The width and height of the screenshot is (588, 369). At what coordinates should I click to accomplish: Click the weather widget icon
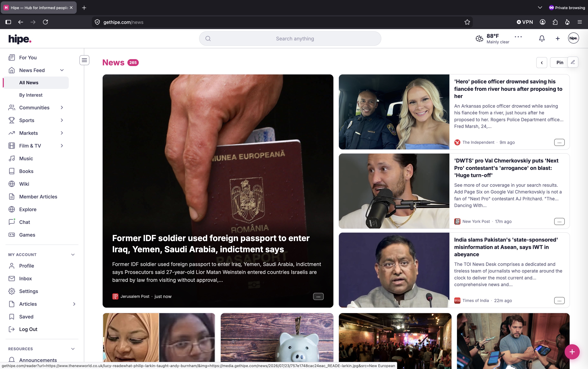(479, 39)
